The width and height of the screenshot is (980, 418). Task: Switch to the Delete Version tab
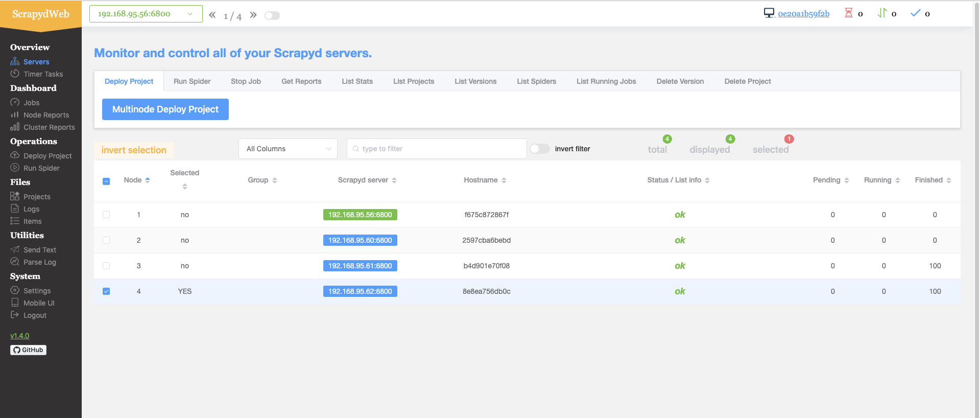pos(680,81)
